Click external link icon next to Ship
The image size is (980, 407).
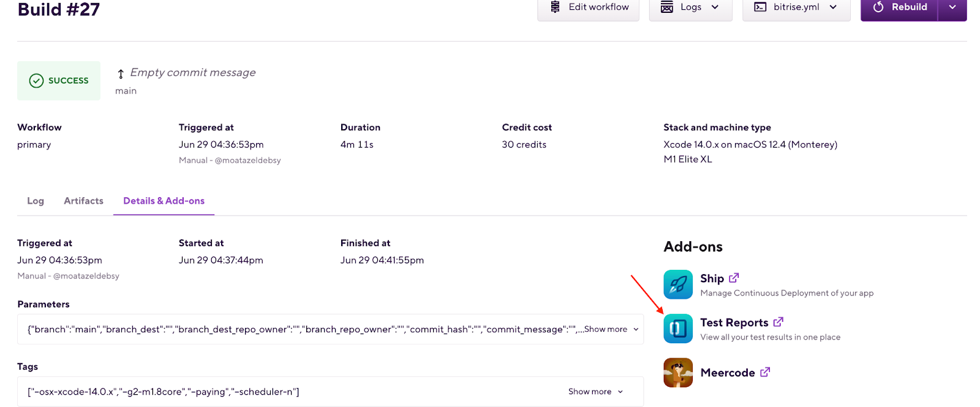pyautogui.click(x=734, y=278)
